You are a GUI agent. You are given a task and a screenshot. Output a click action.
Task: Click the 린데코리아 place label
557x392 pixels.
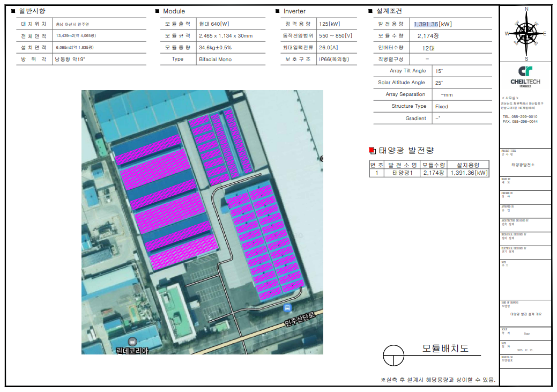(132, 350)
